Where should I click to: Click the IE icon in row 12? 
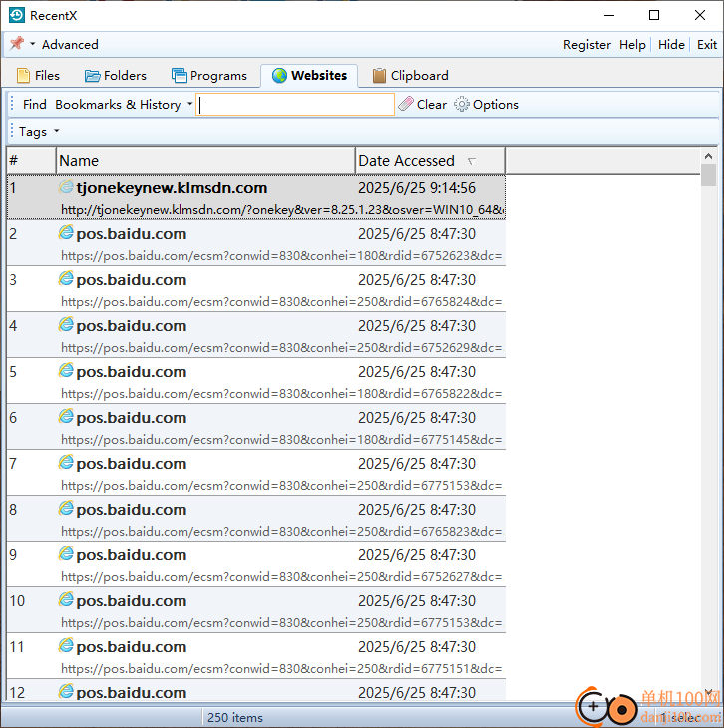(x=66, y=691)
